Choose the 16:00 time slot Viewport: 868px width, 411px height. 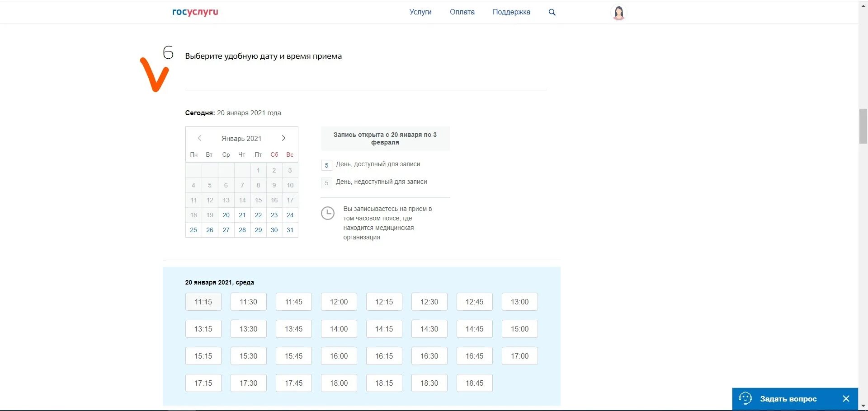[x=339, y=356]
